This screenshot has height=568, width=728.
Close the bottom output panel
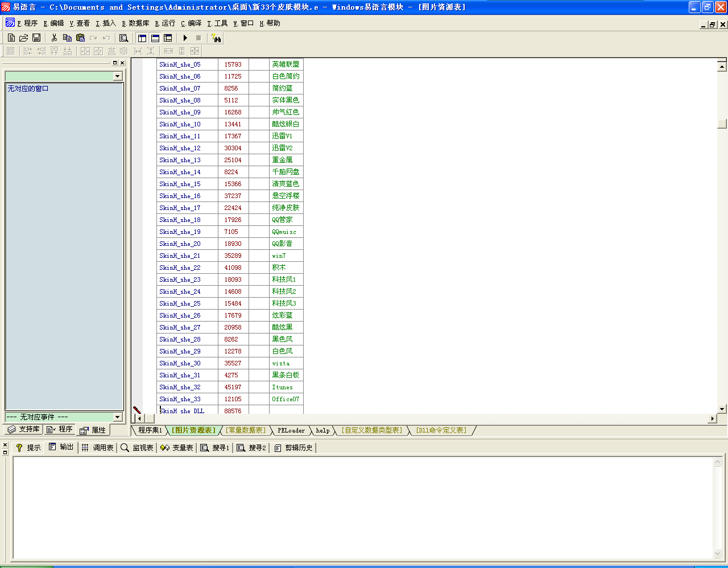click(5, 445)
